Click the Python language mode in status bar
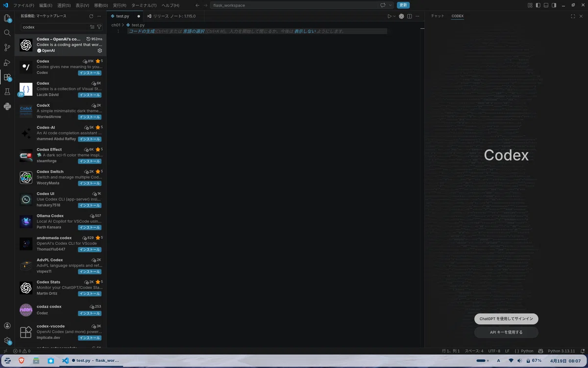 527,351
